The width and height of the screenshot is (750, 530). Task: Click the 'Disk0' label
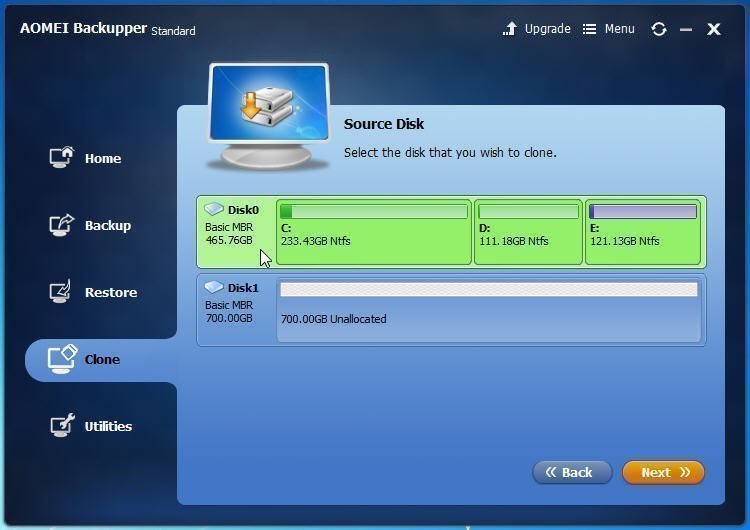coord(243,210)
